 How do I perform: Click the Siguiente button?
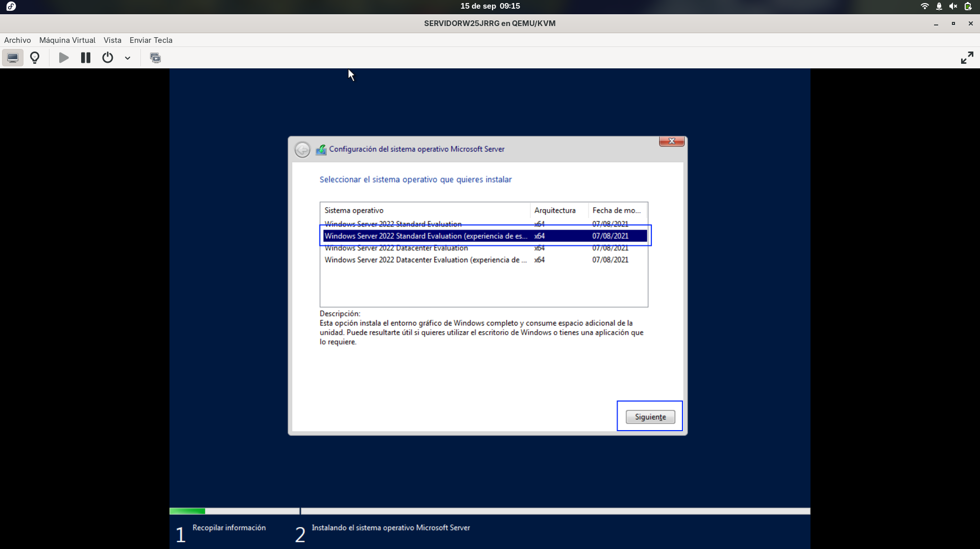[650, 417]
